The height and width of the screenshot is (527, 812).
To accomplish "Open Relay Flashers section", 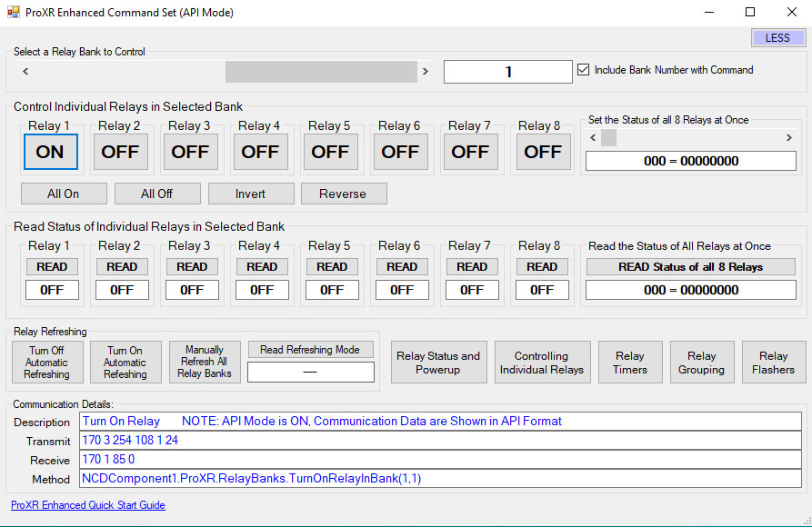I will click(774, 362).
